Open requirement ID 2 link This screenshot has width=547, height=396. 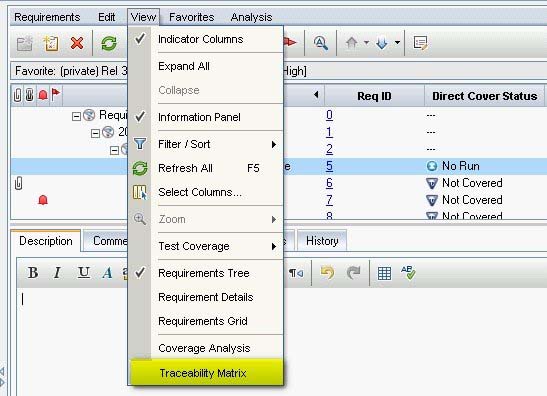pyautogui.click(x=329, y=149)
